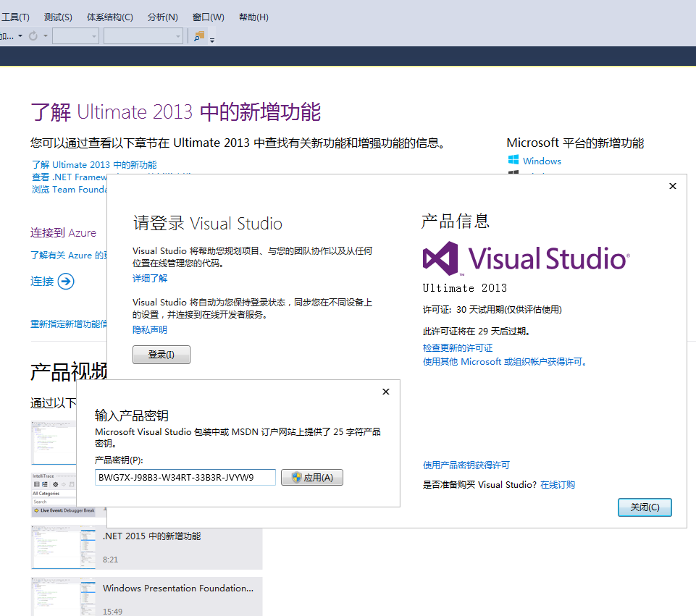Click 使用其他 Microsoft 或组织帐户获得许可 link

point(505,362)
